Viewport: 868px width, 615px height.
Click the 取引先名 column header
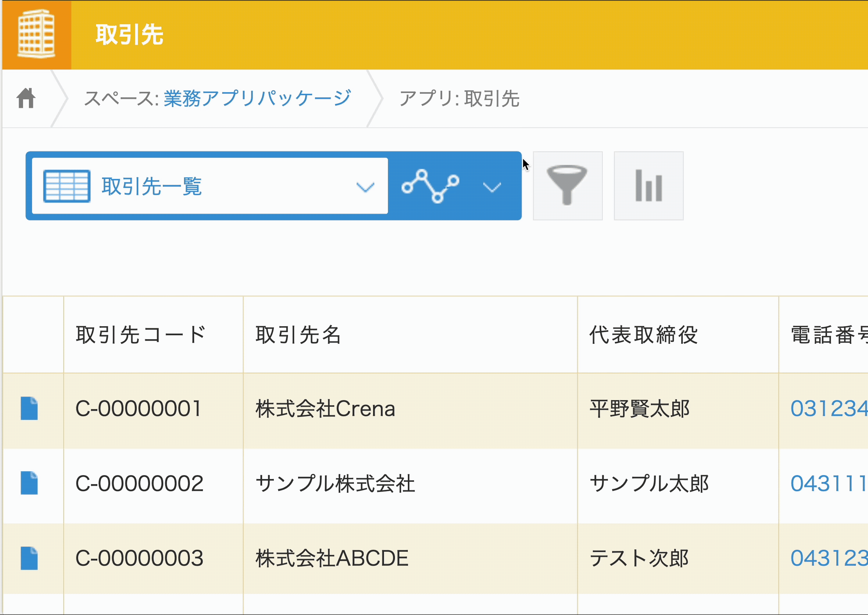(x=298, y=335)
